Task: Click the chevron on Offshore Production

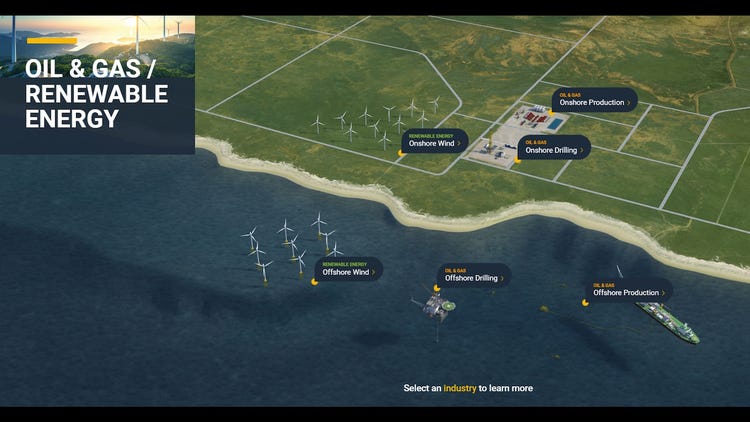Action: [x=663, y=293]
